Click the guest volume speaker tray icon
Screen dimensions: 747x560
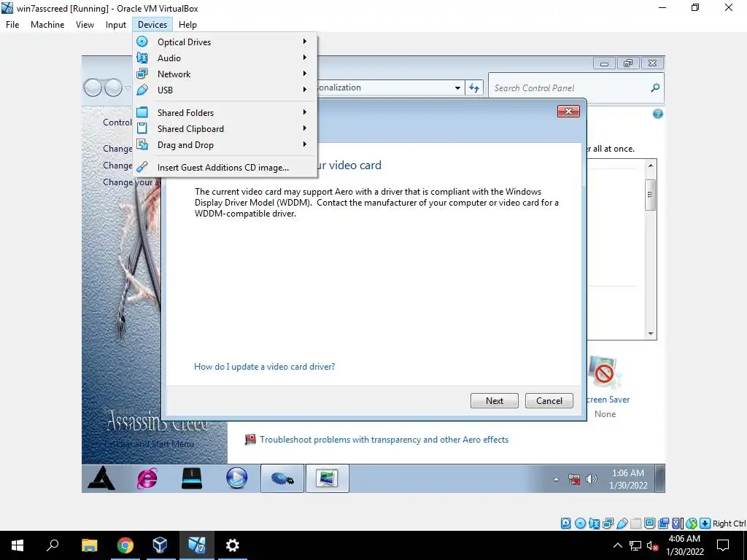(x=591, y=479)
